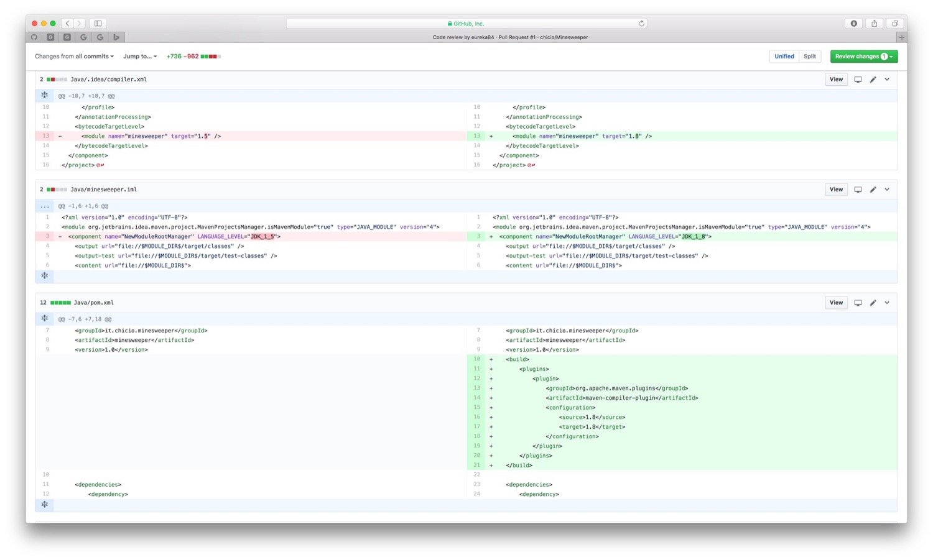
Task: Click the address bar showing GitHub, Inc.
Action: click(x=466, y=24)
